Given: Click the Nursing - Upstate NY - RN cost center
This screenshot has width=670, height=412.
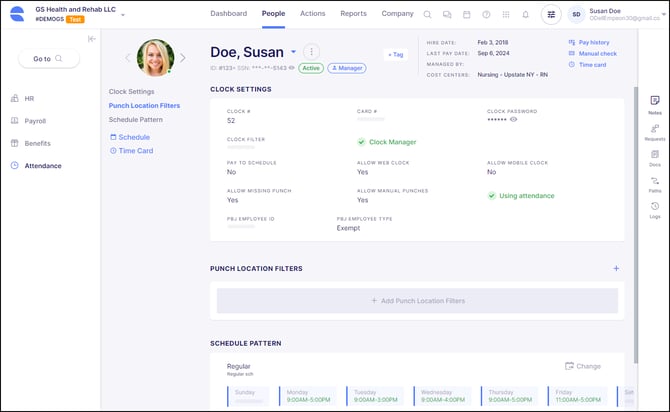Looking at the screenshot, I should tap(512, 75).
